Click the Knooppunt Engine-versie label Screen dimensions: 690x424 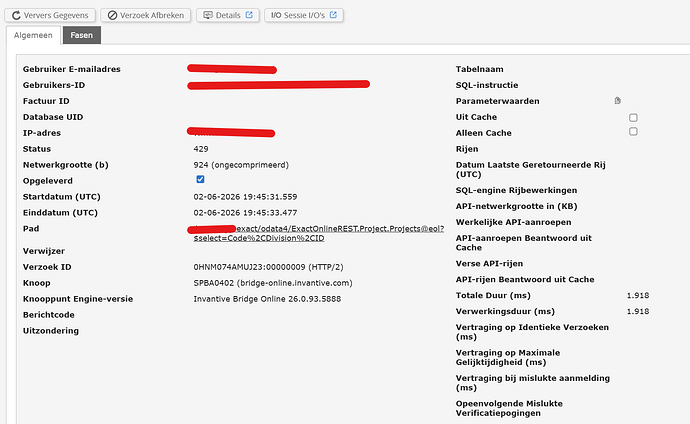click(78, 299)
